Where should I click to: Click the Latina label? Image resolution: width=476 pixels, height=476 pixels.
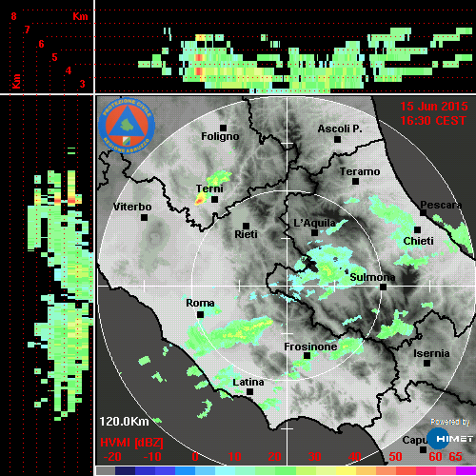pyautogui.click(x=248, y=383)
